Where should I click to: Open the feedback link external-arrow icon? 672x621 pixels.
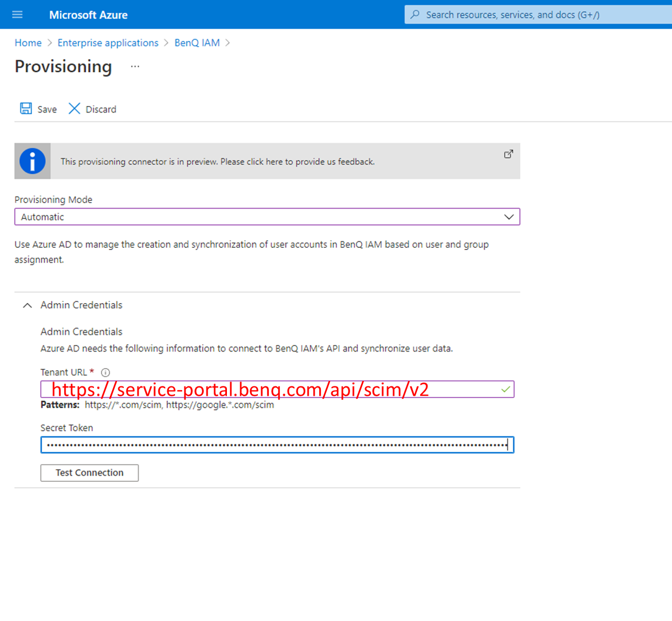508,155
